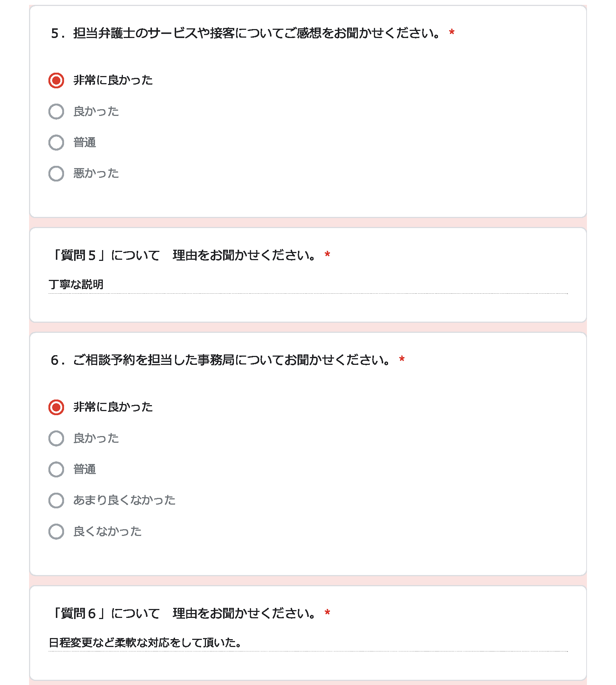The width and height of the screenshot is (616, 685).
Task: Pick 悪かった option in question 5
Action: [56, 174]
